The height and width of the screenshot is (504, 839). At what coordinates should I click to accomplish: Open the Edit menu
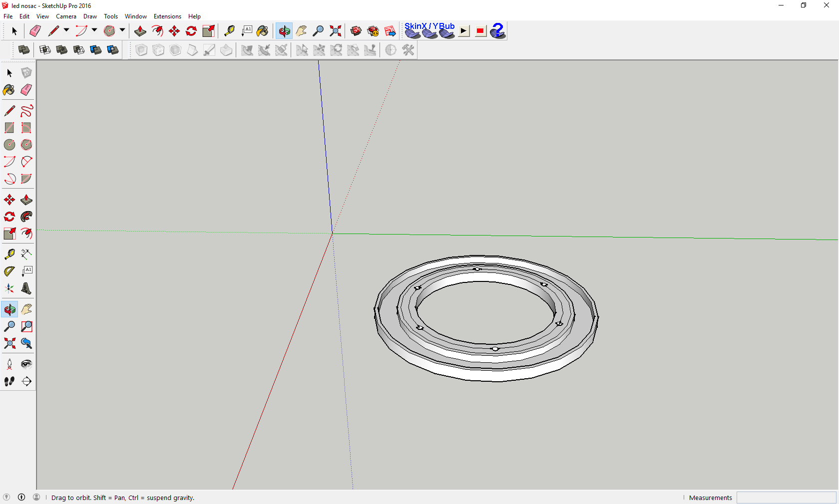[24, 16]
